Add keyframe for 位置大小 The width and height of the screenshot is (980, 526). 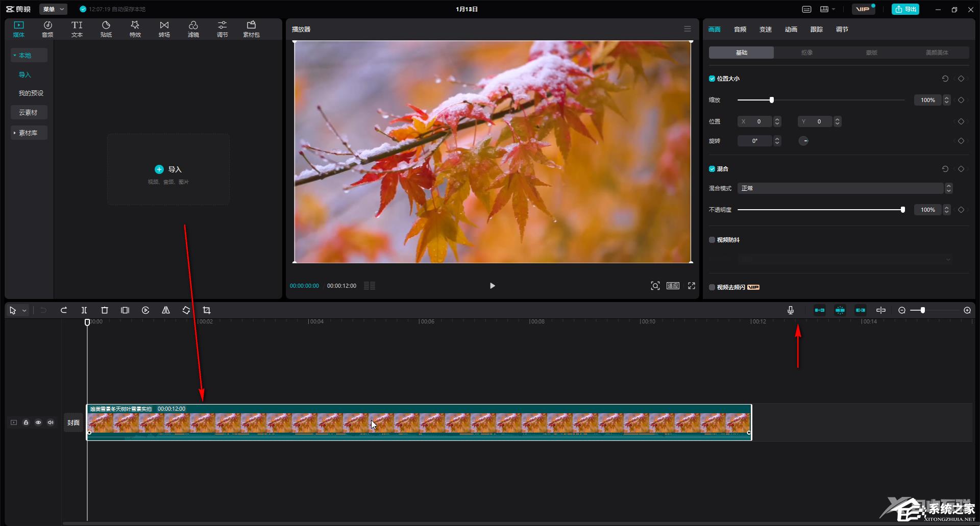pyautogui.click(x=961, y=79)
